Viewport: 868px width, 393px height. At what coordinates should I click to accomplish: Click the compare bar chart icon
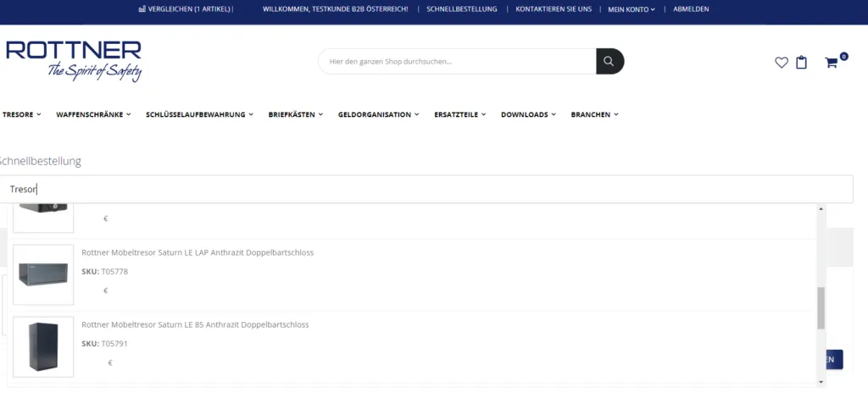(x=142, y=8)
